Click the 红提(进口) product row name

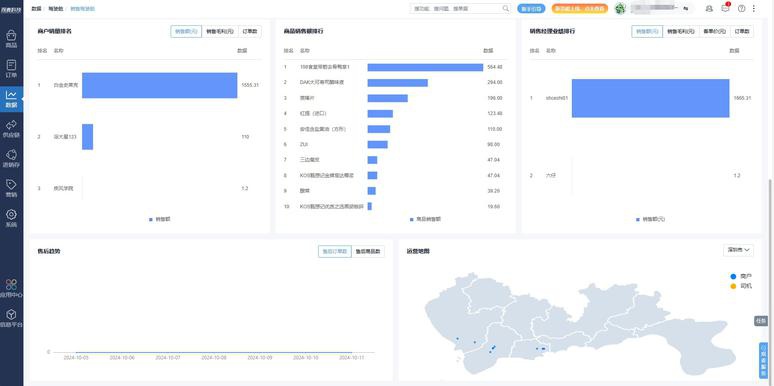(313, 114)
